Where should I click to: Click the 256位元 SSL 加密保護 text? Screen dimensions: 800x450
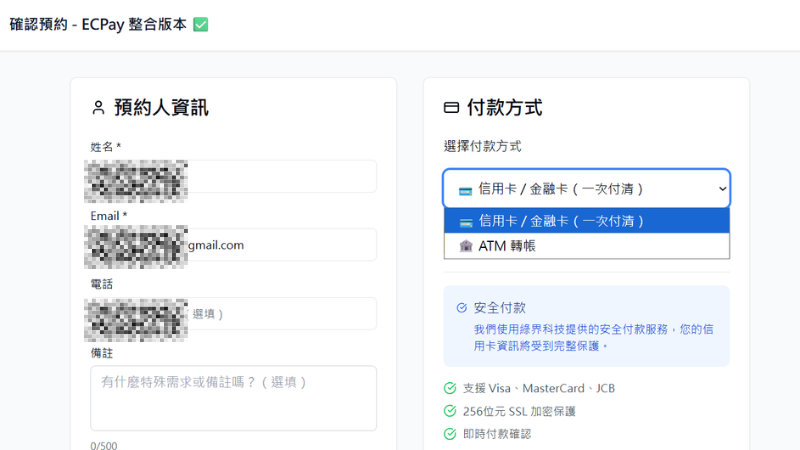pyautogui.click(x=519, y=411)
